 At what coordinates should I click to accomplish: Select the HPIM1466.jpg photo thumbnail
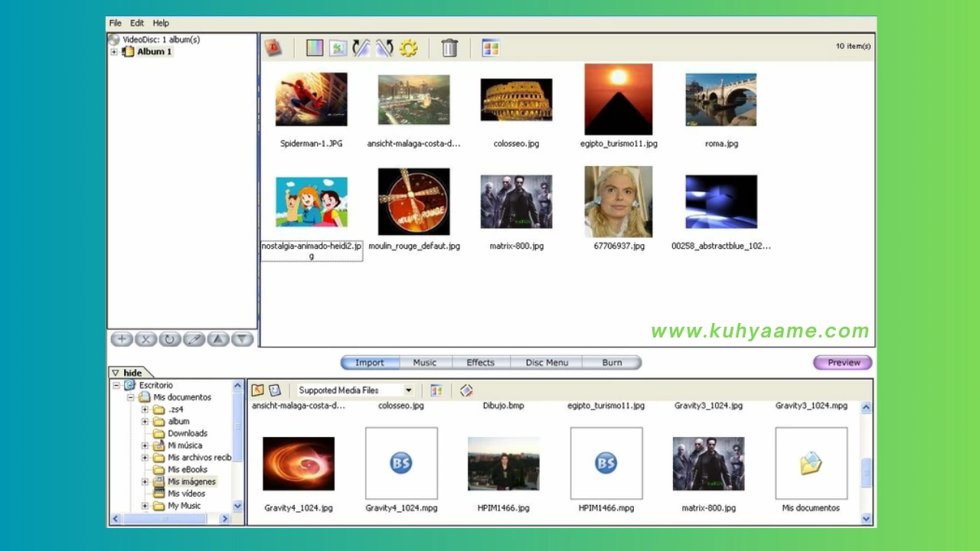504,464
